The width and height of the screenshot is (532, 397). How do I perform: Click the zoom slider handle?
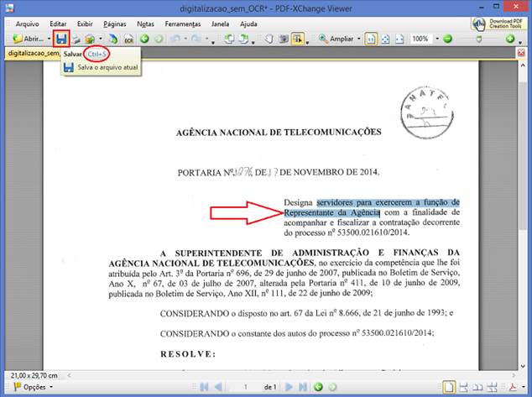click(479, 39)
